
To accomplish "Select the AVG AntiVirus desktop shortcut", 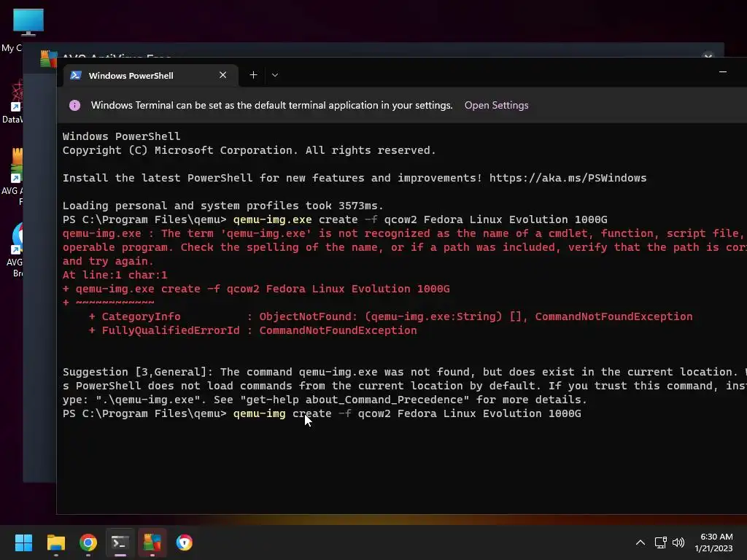I will click(13, 176).
